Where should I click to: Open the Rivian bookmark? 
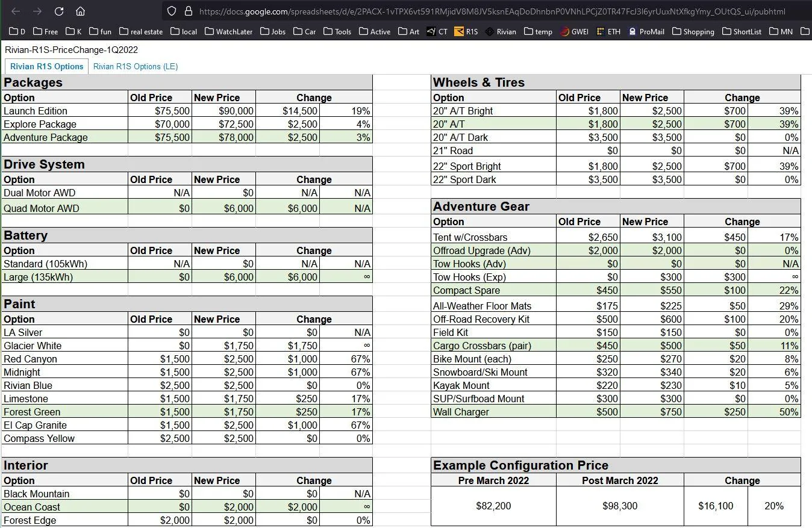click(x=501, y=31)
